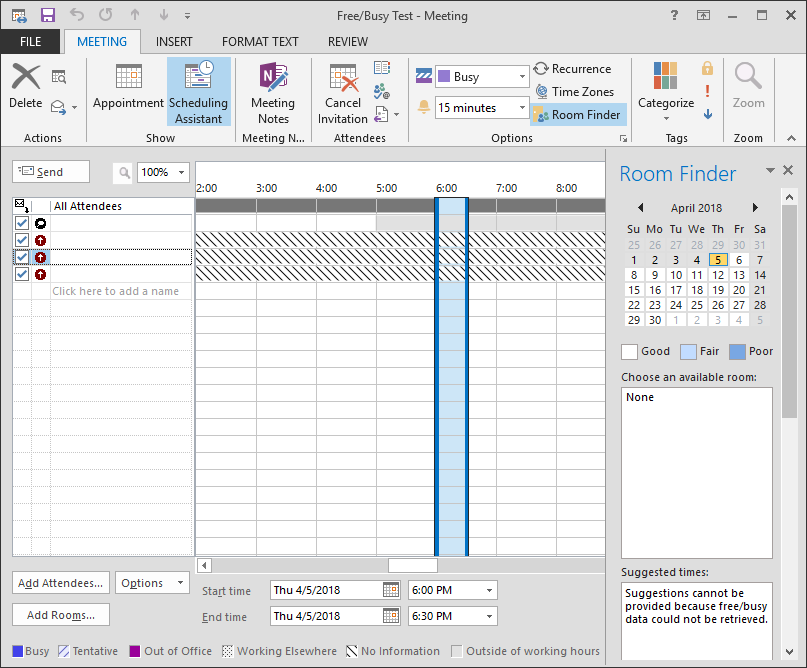Delete the meeting

tap(25, 85)
